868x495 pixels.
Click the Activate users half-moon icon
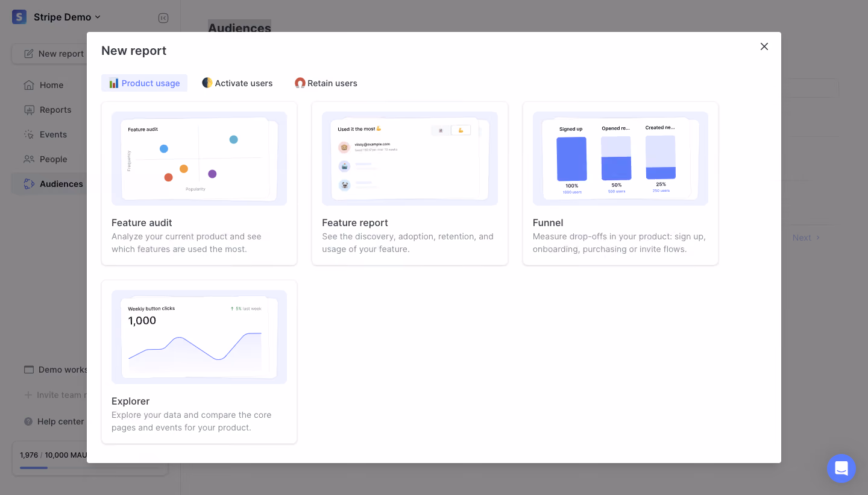[x=207, y=83]
